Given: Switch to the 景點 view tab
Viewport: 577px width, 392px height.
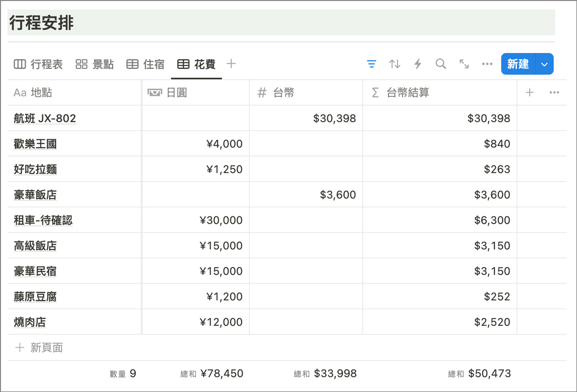Looking at the screenshot, I should click(x=95, y=64).
